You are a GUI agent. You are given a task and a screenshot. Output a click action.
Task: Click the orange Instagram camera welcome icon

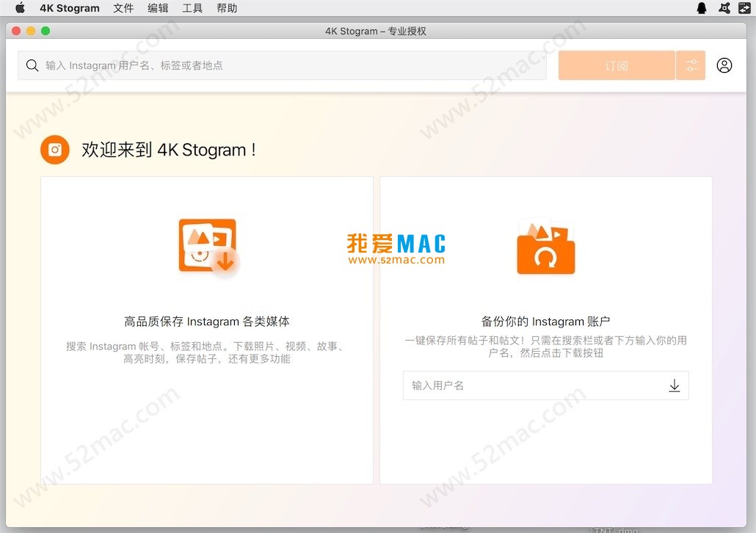(x=55, y=150)
